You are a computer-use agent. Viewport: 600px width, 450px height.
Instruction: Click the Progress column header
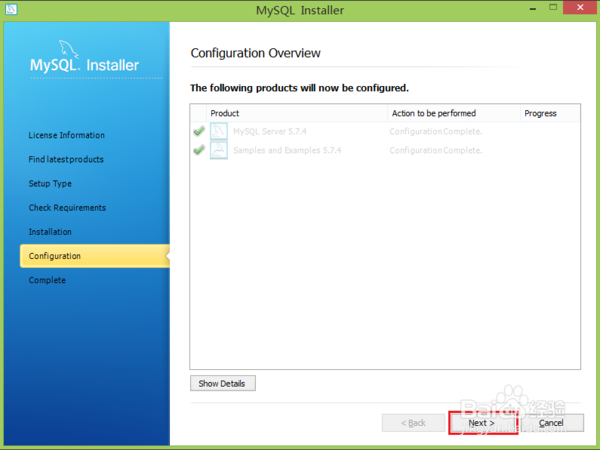[550, 113]
